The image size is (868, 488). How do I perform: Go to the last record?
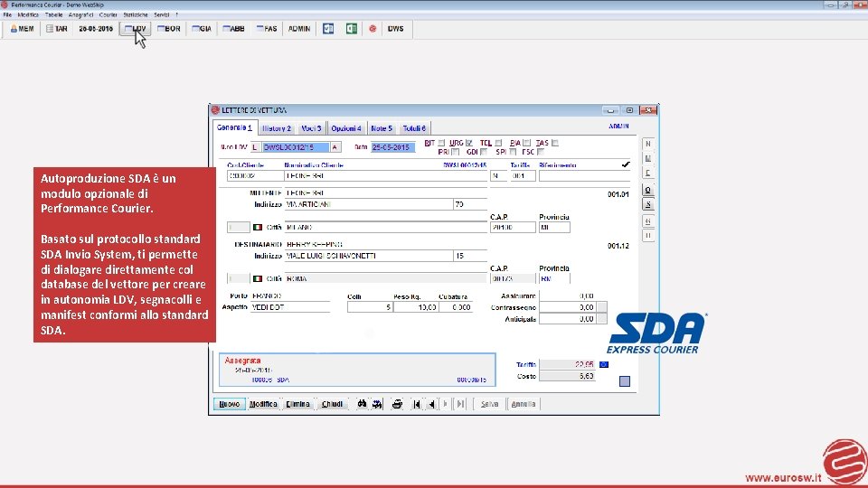460,404
